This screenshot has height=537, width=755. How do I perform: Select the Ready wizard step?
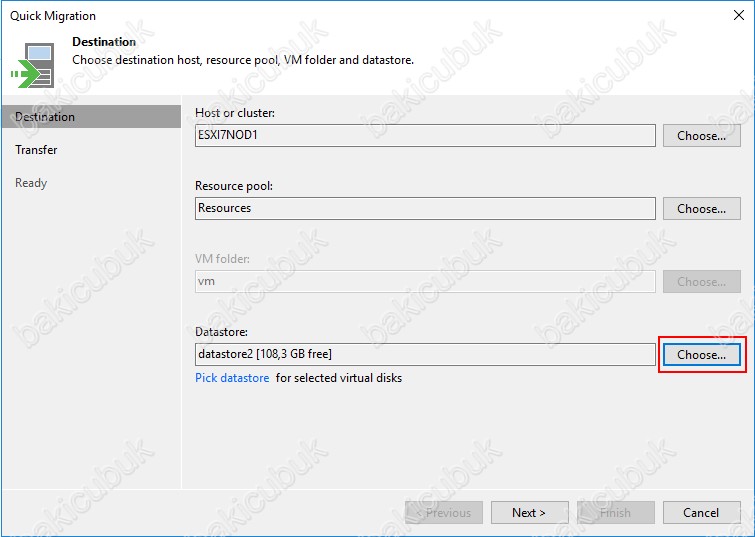31,183
